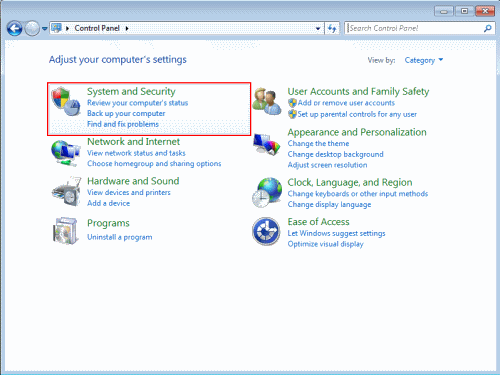Open Review your computer's status

click(138, 103)
